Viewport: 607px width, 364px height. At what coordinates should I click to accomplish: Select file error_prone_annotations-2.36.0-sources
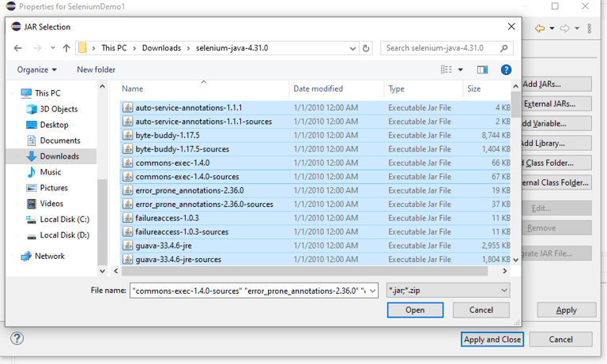(x=204, y=205)
